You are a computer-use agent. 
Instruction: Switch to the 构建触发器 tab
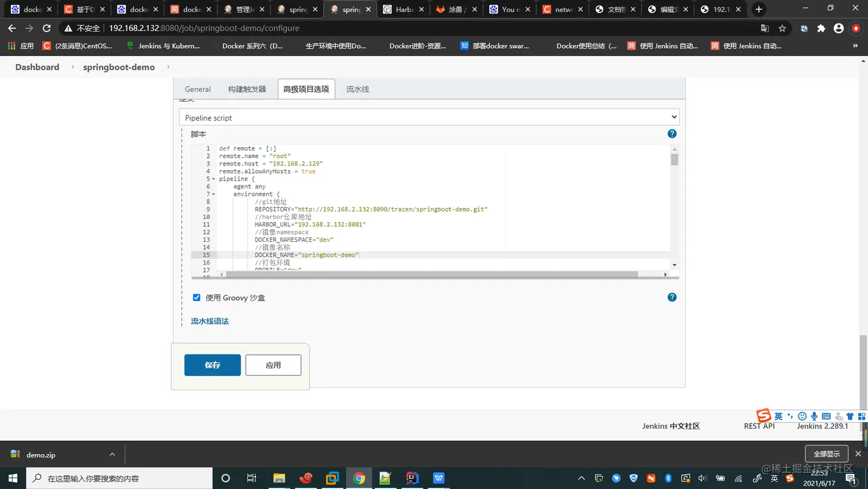click(x=247, y=89)
